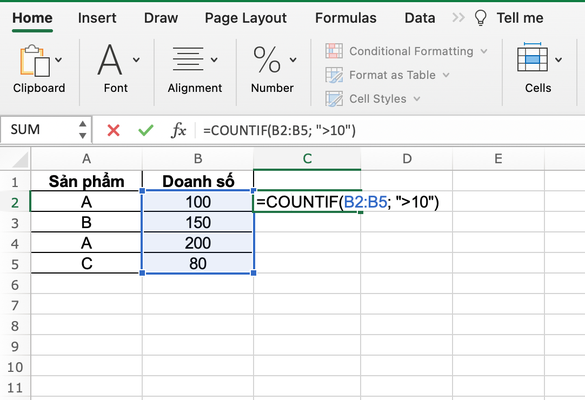The image size is (585, 400).
Task: Open the Name Box stepper arrows
Action: (83, 130)
